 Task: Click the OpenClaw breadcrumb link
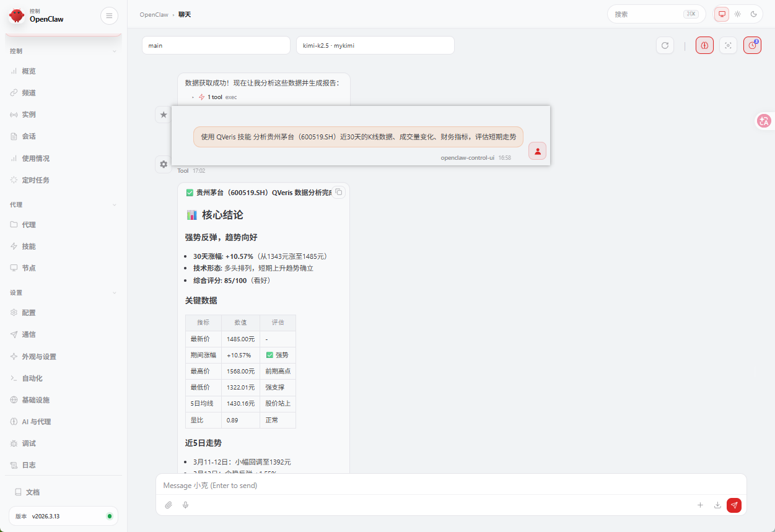[x=154, y=14]
